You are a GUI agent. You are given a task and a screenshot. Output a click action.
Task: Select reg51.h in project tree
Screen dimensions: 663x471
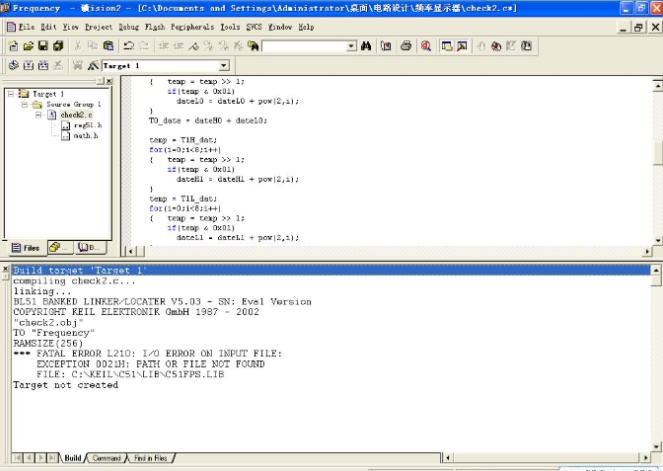tap(88, 125)
